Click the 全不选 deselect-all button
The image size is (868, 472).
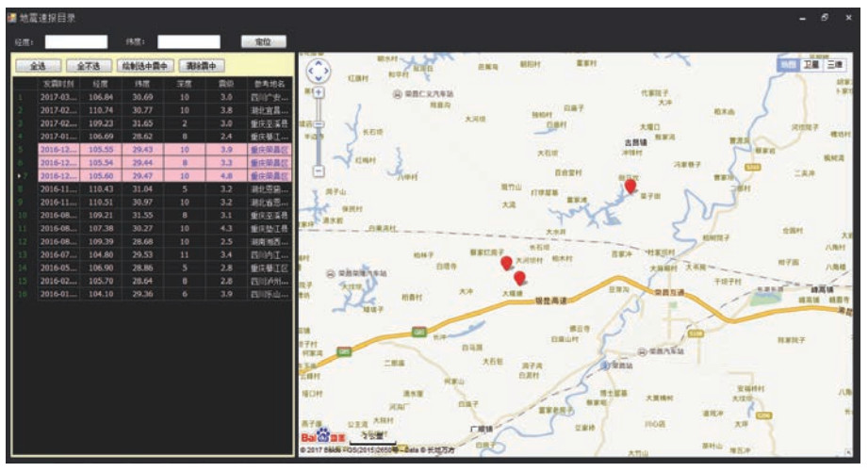(89, 66)
